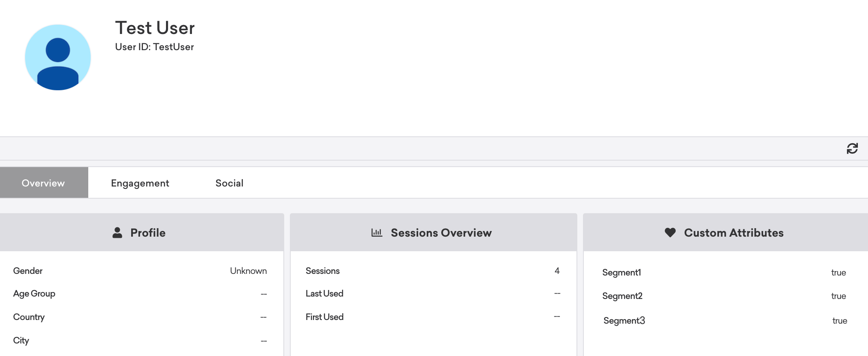Click the Test User name heading
The image size is (868, 356).
point(155,28)
